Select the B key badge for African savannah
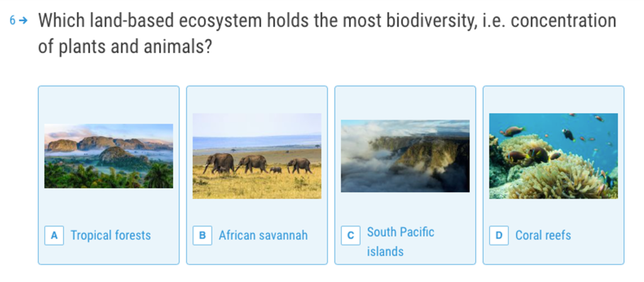 pyautogui.click(x=203, y=235)
